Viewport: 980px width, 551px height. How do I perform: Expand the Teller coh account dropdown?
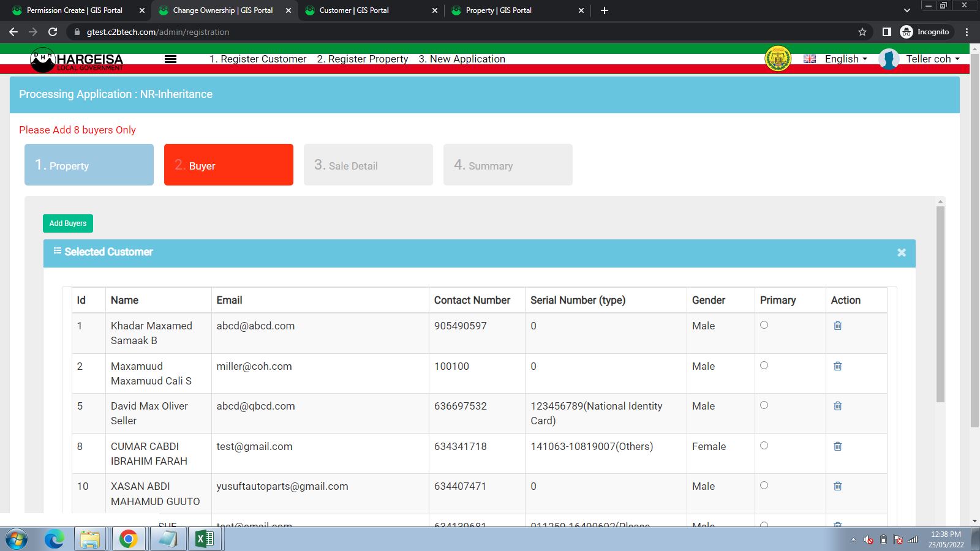pos(933,59)
